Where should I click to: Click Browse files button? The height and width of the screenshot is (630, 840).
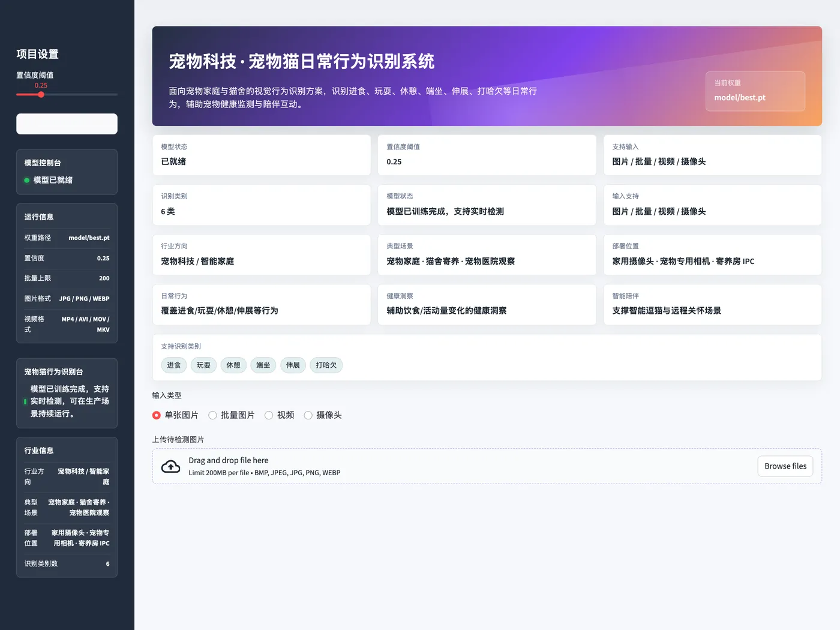coord(785,466)
